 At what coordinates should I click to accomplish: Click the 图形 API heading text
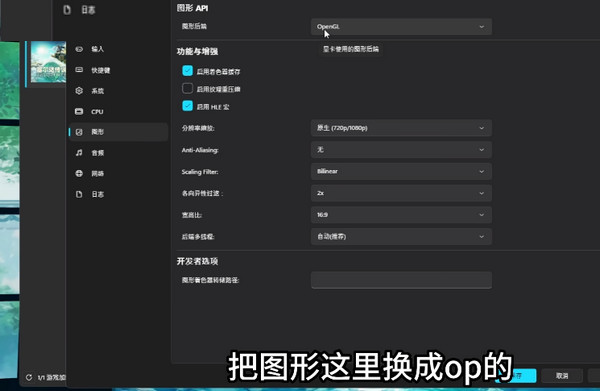(192, 8)
